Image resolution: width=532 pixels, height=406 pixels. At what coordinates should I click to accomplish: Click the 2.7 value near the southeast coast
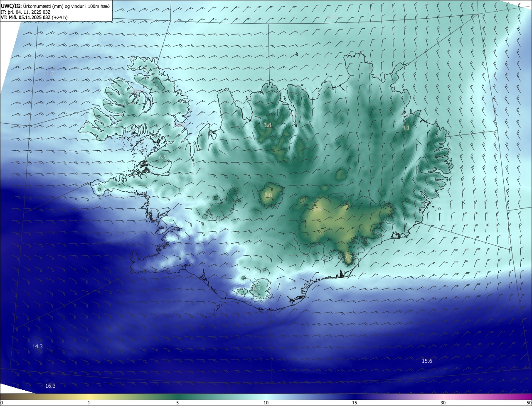tap(348, 258)
